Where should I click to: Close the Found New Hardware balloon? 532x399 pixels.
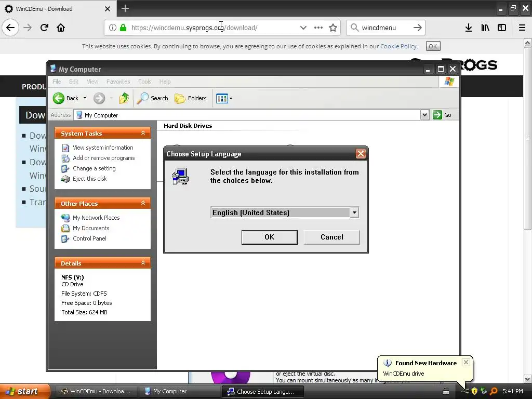pyautogui.click(x=466, y=362)
